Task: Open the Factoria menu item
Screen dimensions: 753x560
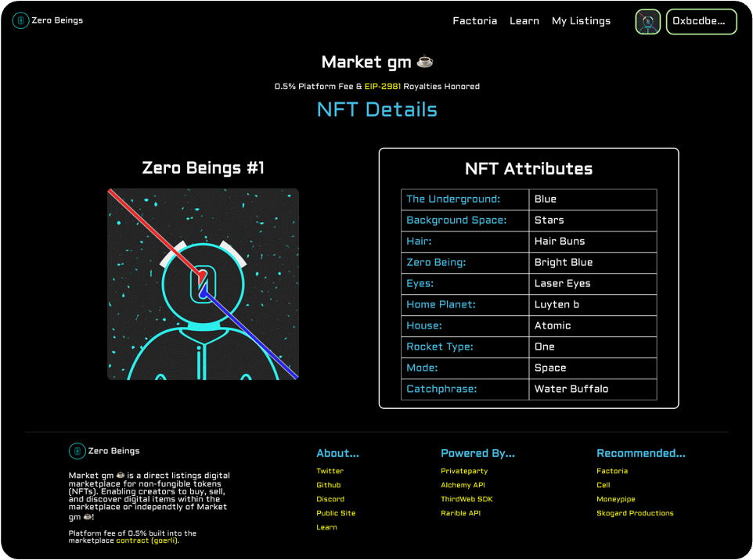Action: pyautogui.click(x=474, y=21)
